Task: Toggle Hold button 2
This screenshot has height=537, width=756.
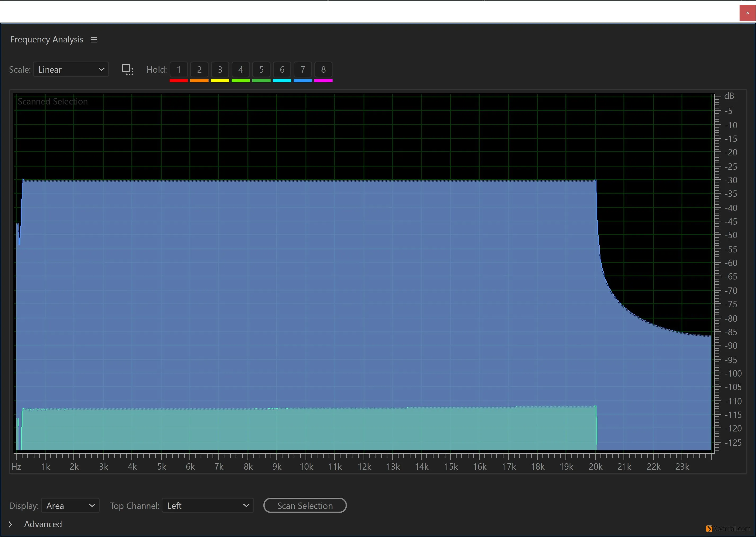Action: pyautogui.click(x=199, y=69)
